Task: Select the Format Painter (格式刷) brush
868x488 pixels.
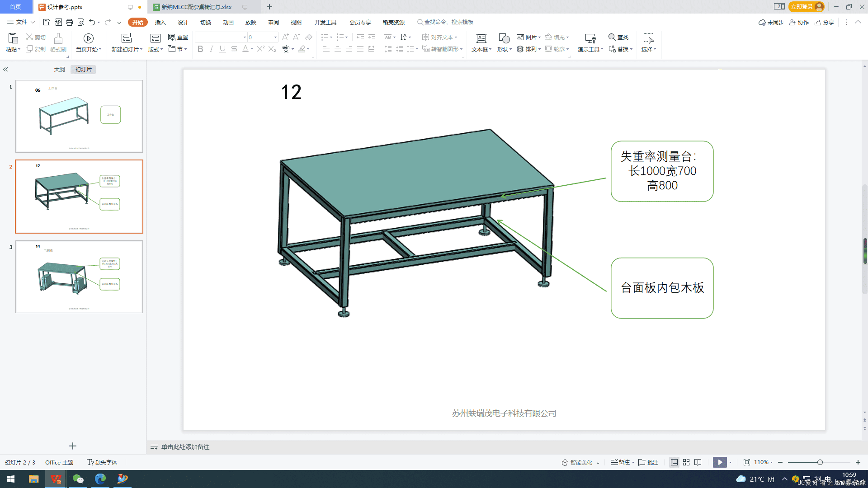Action: (58, 43)
